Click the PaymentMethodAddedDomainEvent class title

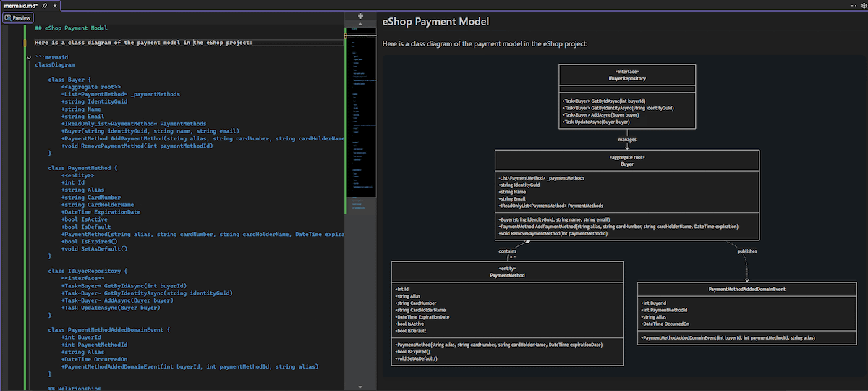(x=747, y=289)
